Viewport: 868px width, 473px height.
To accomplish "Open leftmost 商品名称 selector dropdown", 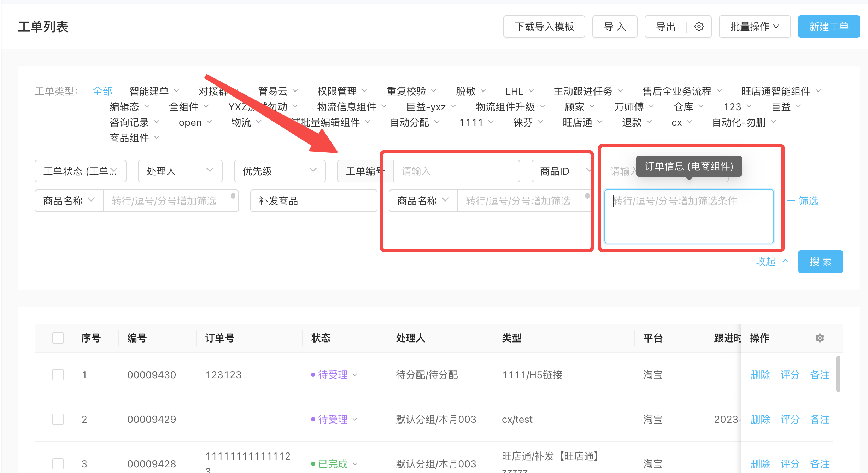I will coord(69,201).
